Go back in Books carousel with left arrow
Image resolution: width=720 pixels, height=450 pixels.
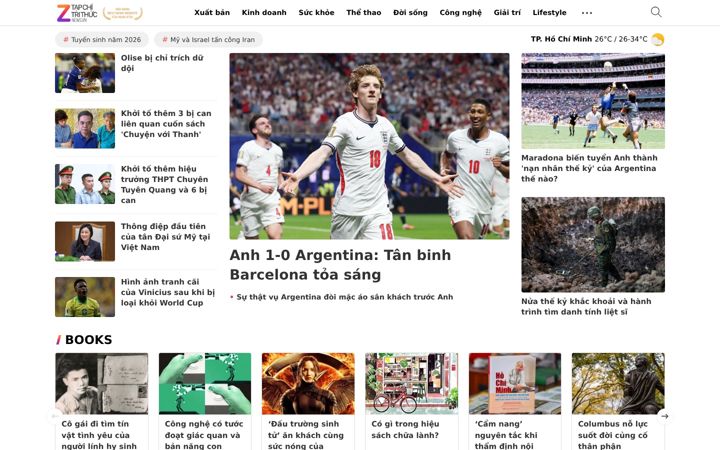click(x=55, y=416)
